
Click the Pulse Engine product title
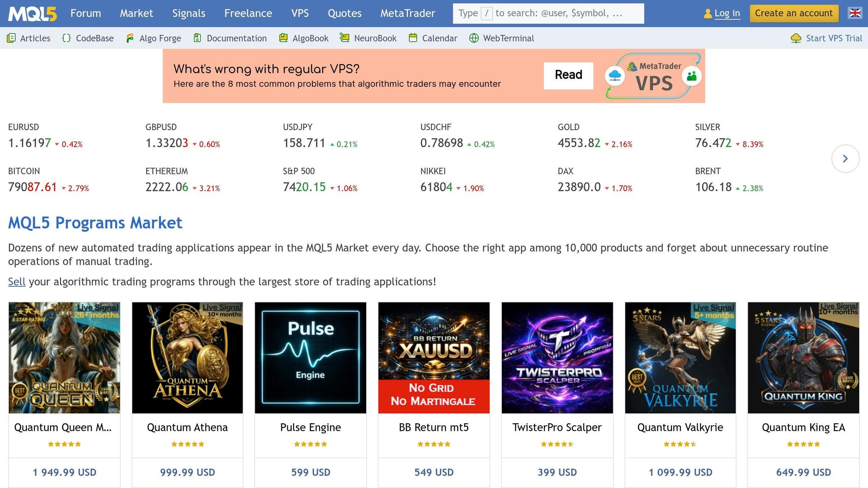[311, 427]
